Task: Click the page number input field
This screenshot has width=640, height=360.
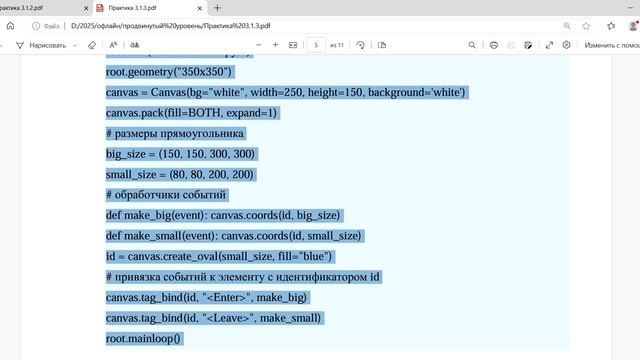Action: (x=316, y=45)
